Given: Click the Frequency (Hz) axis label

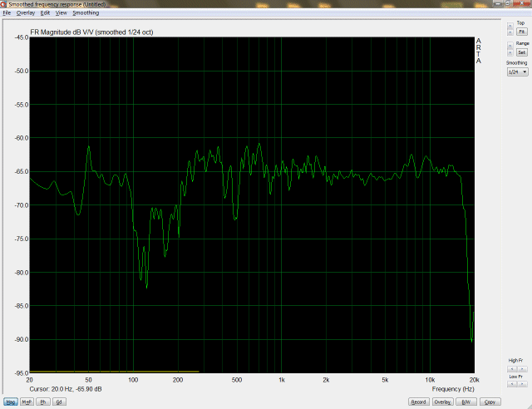Looking at the screenshot, I should tap(453, 389).
